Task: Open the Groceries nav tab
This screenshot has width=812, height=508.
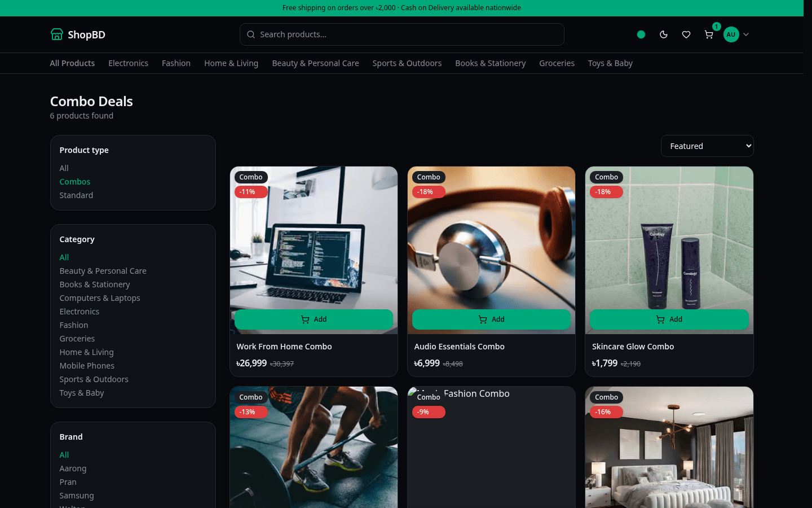Action: [x=557, y=63]
